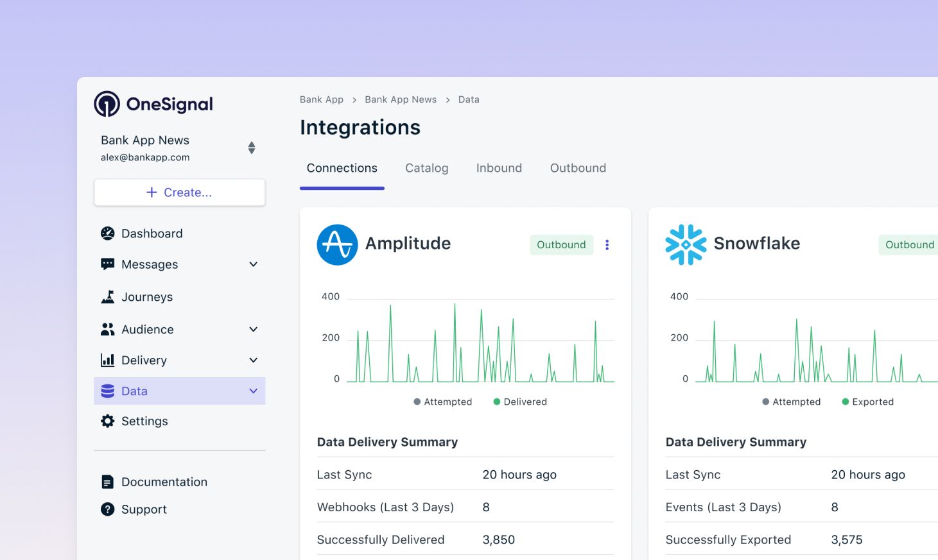Image resolution: width=938 pixels, height=560 pixels.
Task: Click the Successfully Delivered label
Action: coord(381,539)
